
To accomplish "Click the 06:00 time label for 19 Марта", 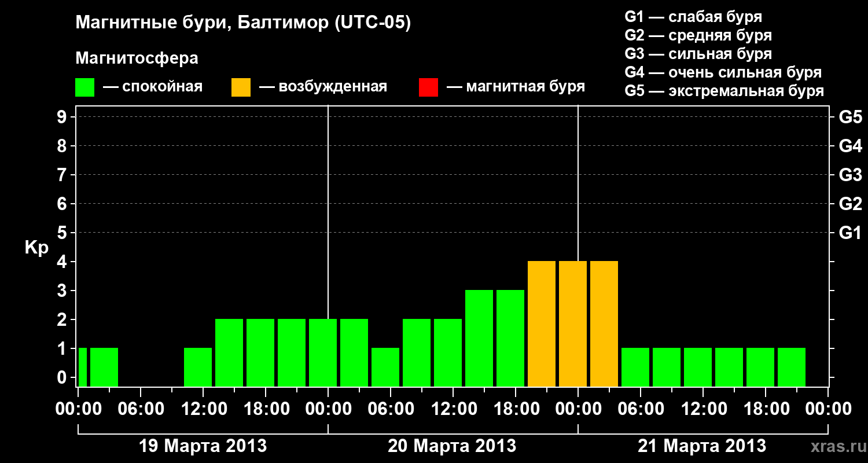I will tap(141, 409).
